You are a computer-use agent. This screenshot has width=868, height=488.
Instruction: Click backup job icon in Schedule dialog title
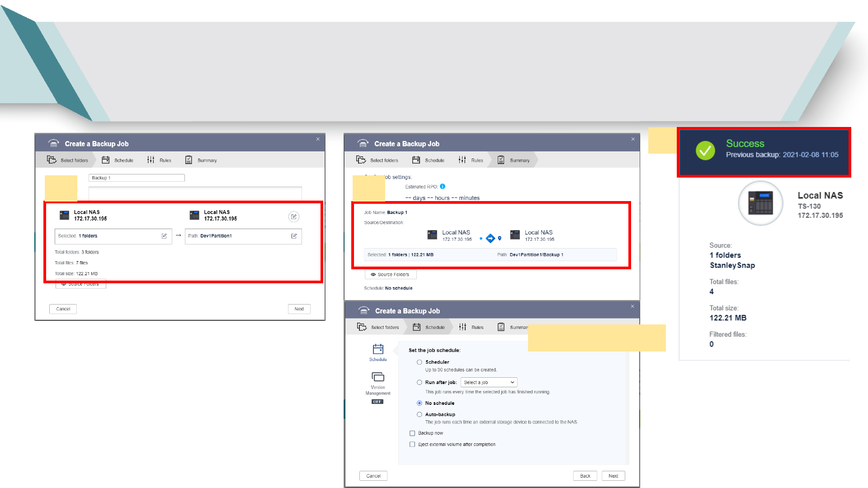coord(364,310)
